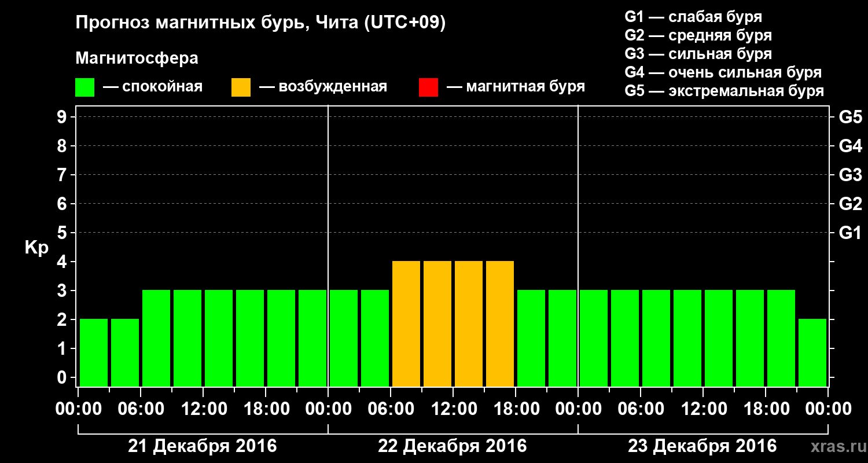Click the green спокойная legend swatch
The height and width of the screenshot is (463, 868).
(x=84, y=87)
